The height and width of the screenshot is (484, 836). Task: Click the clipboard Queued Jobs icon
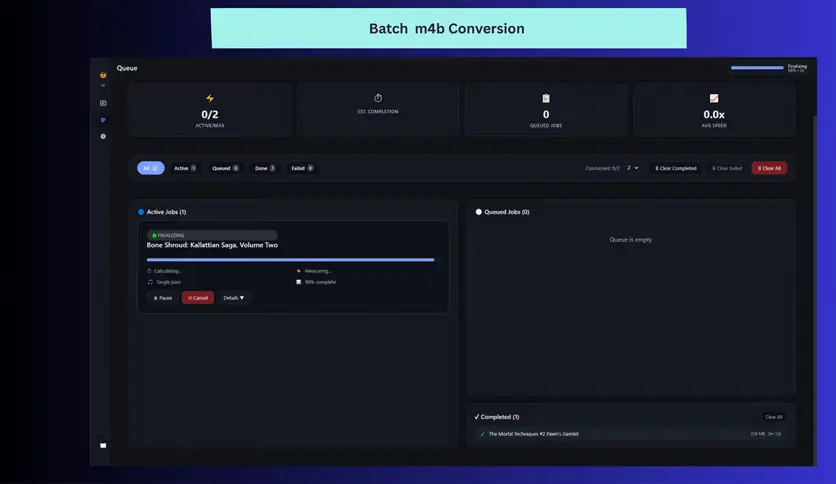pos(546,98)
